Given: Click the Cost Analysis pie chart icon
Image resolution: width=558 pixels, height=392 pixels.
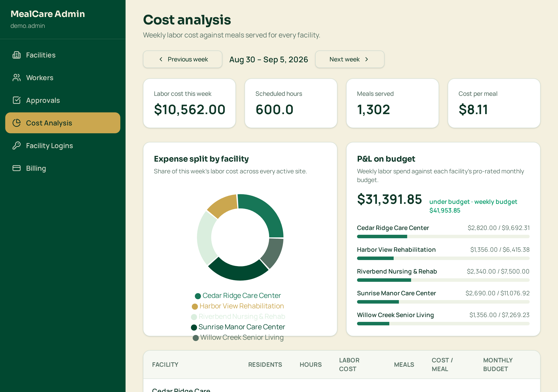Looking at the screenshot, I should coord(17,123).
